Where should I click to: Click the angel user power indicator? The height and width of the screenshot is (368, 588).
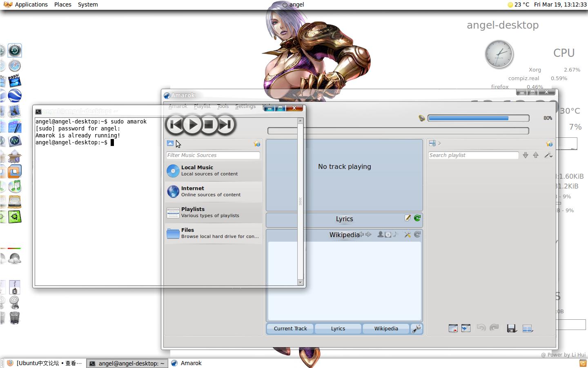(293, 4)
